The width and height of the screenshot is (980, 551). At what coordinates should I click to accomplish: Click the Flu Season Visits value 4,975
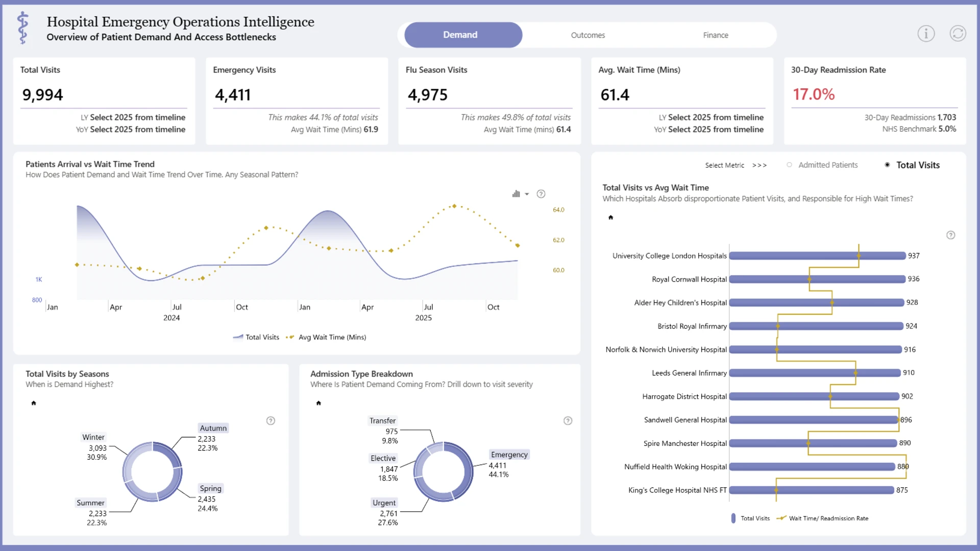pyautogui.click(x=428, y=94)
